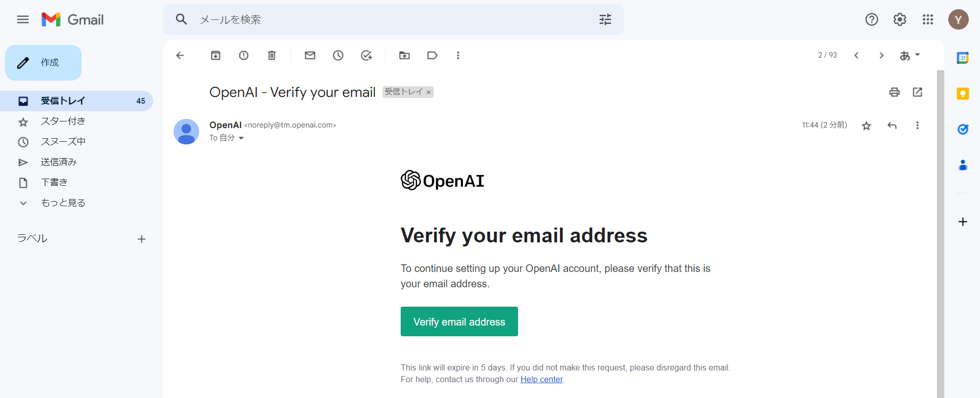980x398 pixels.
Task: Archive this OpenAI email
Action: tap(215, 56)
